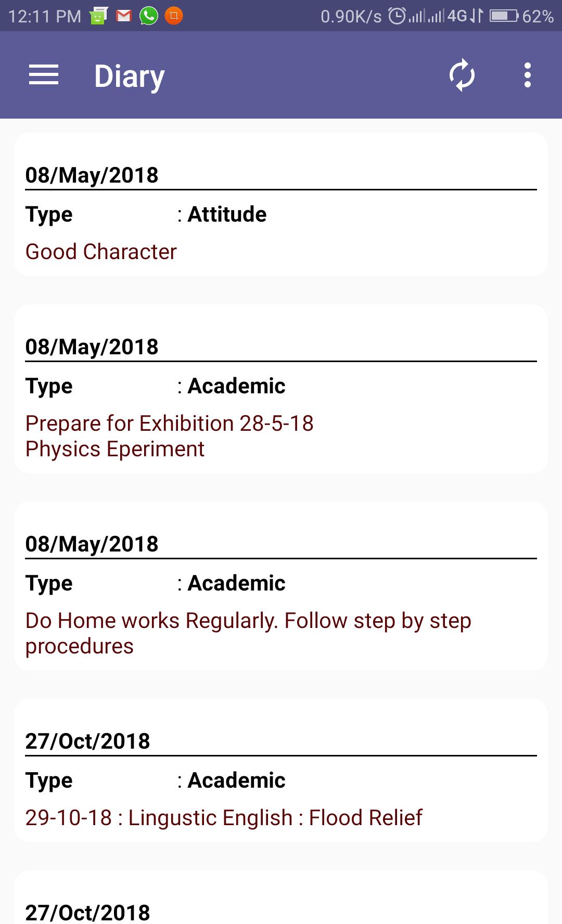Tap the green messaging notification icon
The height and width of the screenshot is (924, 562).
[x=98, y=16]
